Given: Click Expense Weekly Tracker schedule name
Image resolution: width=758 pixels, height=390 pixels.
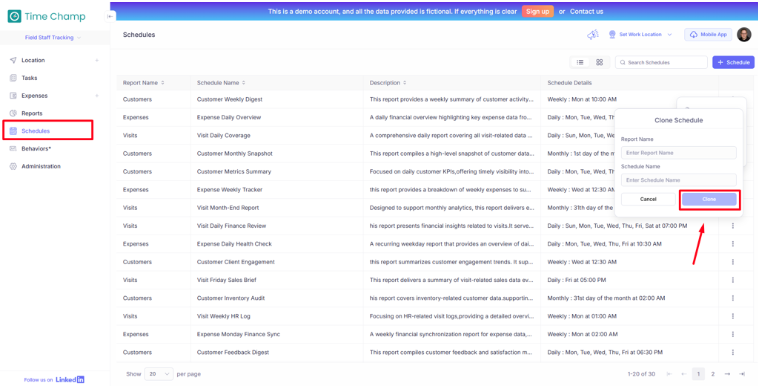Looking at the screenshot, I should coord(230,189).
